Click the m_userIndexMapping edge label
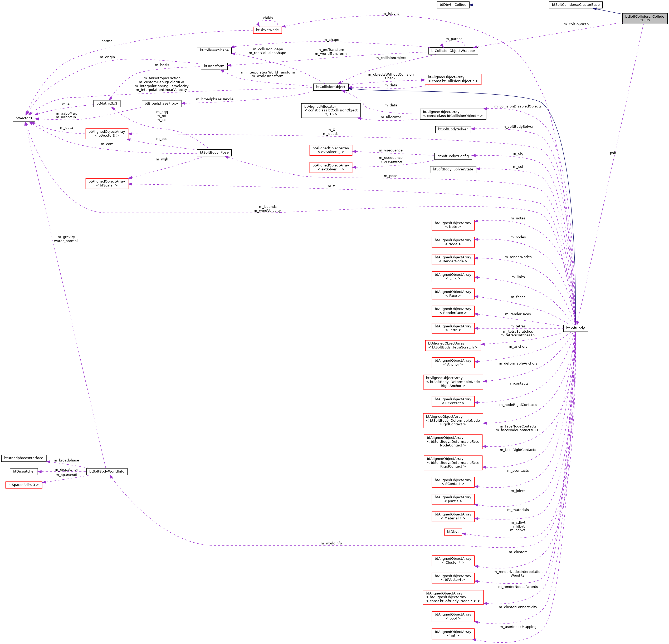This screenshot has width=669, height=644. (518, 627)
